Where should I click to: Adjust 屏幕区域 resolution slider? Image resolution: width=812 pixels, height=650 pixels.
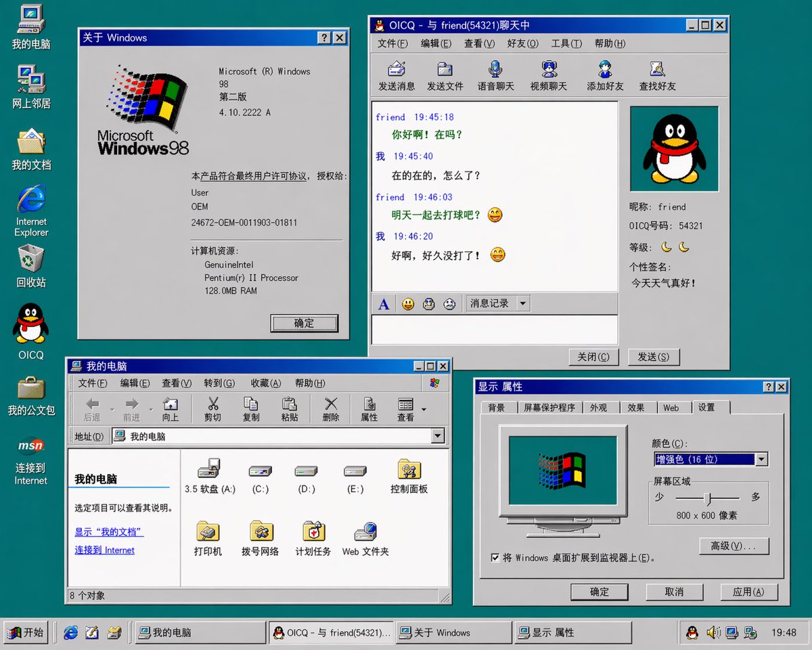[x=708, y=499]
